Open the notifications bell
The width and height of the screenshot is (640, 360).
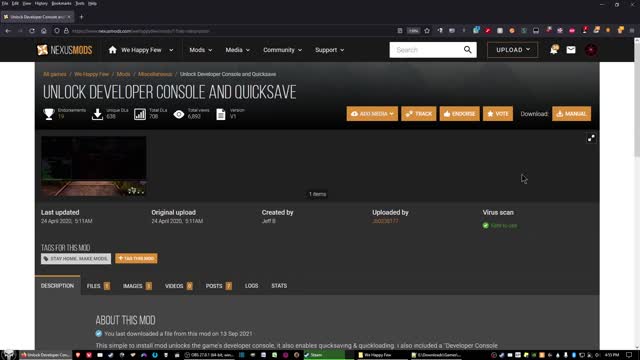tap(553, 50)
